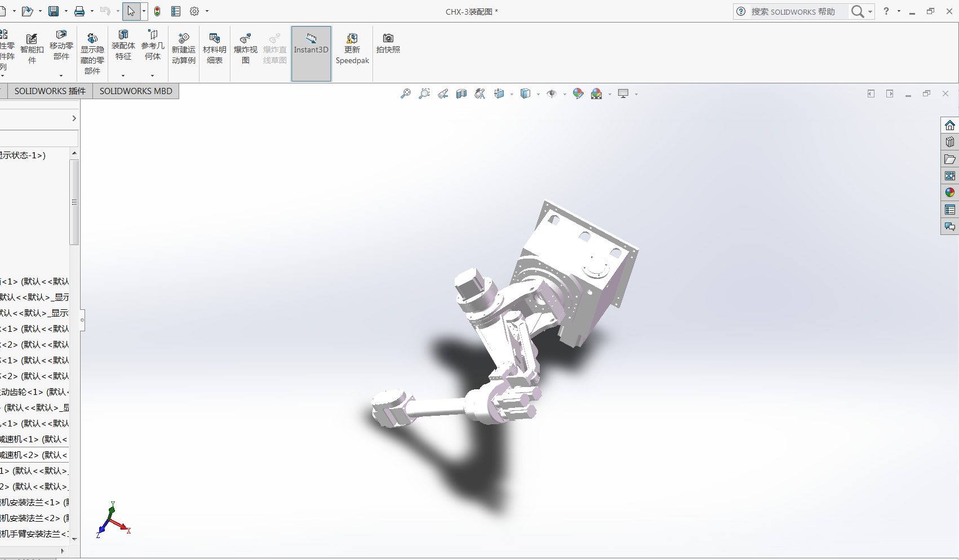Screen dimensions: 959x560
Task: Select the 机安装法兰<2> tree item
Action: (x=35, y=518)
